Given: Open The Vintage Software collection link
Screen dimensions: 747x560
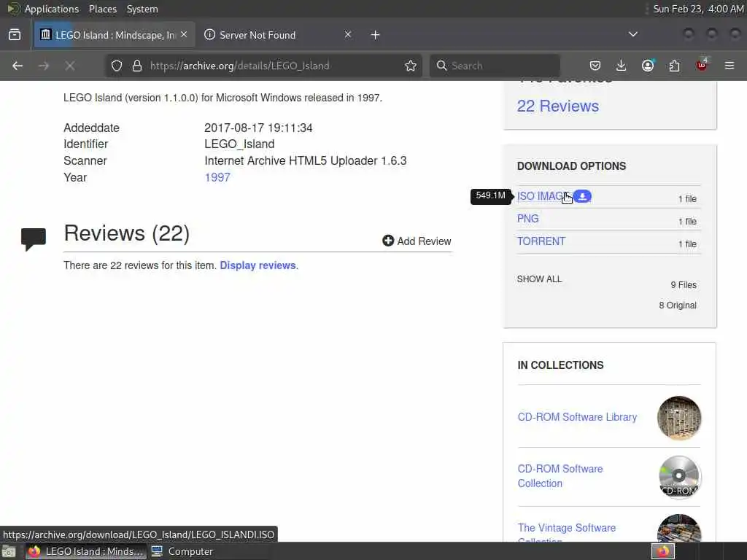Looking at the screenshot, I should click(x=566, y=533).
